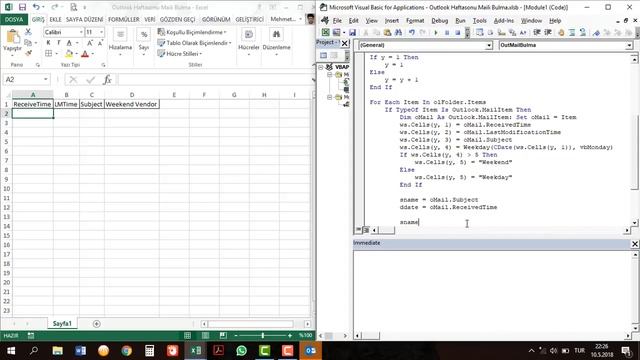Apply the red font color swatch
This screenshot has width=640, height=360.
pos(85,53)
